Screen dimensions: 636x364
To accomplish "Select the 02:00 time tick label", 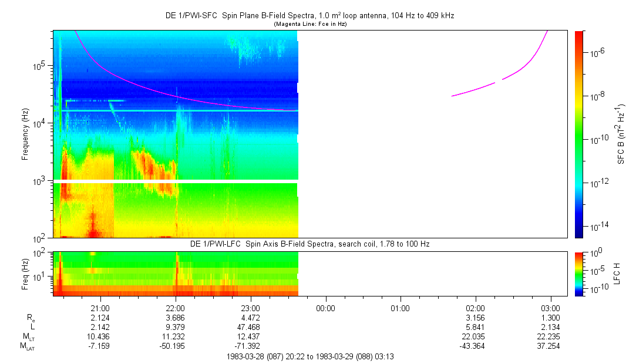I will (x=475, y=308).
